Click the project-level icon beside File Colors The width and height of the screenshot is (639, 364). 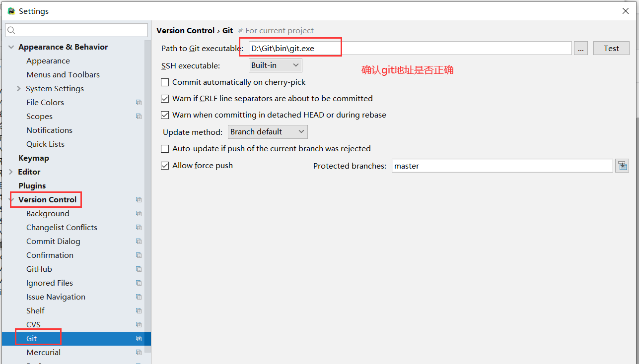pyautogui.click(x=139, y=103)
